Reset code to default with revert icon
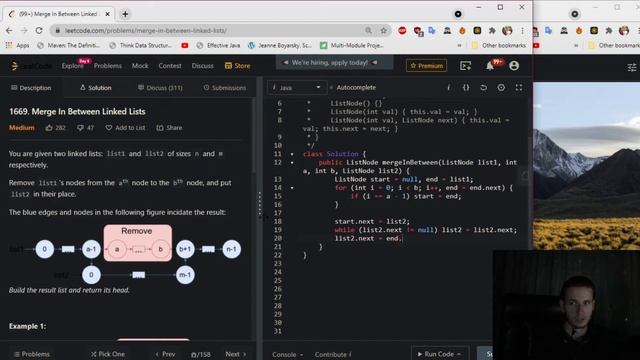 tap(483, 87)
